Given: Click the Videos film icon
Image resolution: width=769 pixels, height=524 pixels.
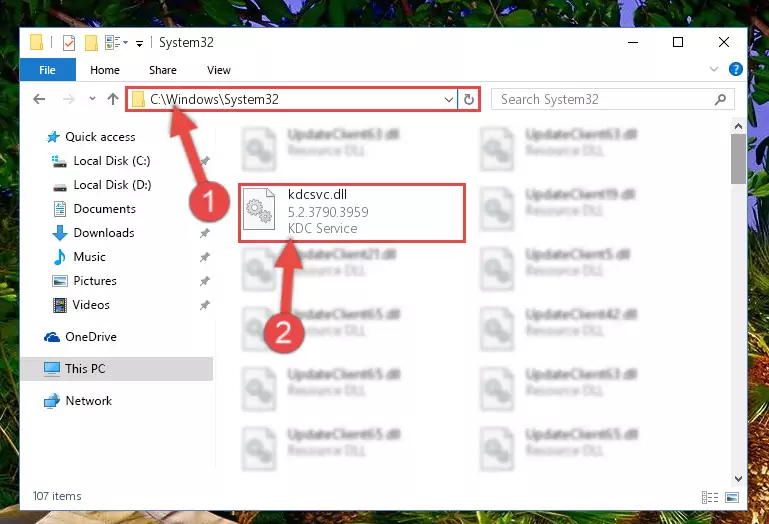Looking at the screenshot, I should click(x=59, y=305).
